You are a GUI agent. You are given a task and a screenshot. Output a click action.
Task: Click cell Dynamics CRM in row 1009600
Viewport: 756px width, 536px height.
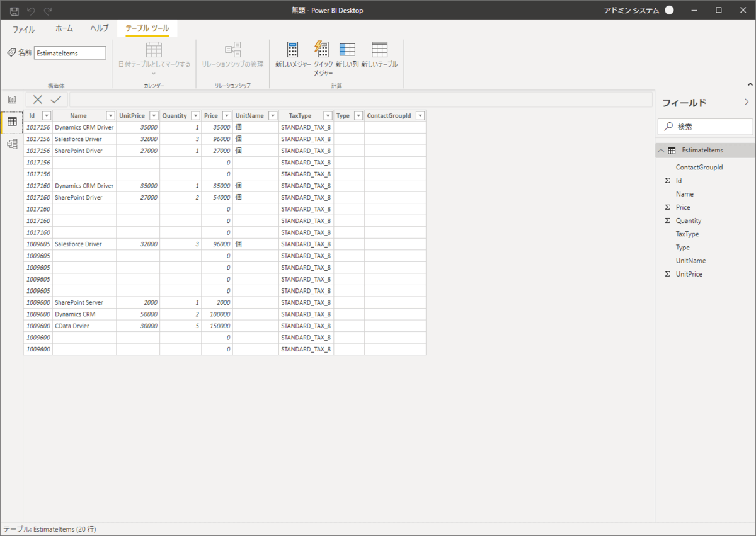(84, 314)
